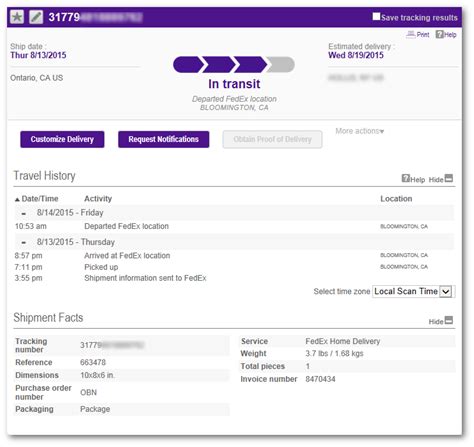Click the FedEx Home Delivery service value
The height and width of the screenshot is (447, 474).
[343, 341]
